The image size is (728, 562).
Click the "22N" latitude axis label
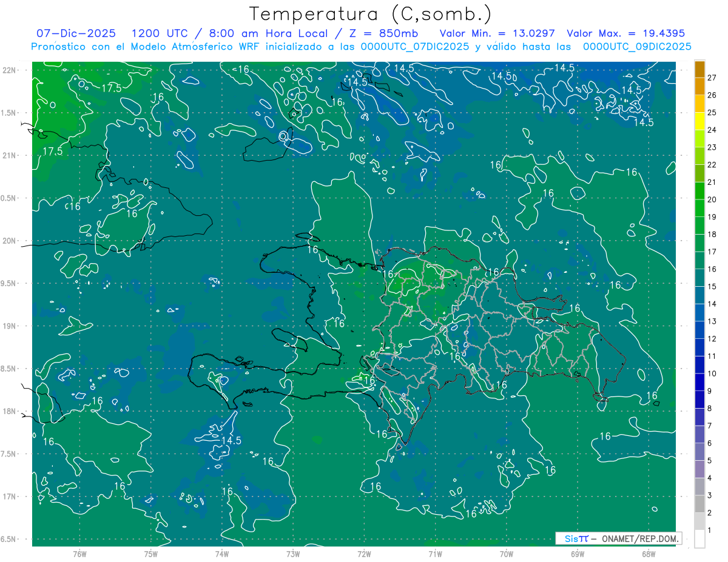pyautogui.click(x=10, y=70)
